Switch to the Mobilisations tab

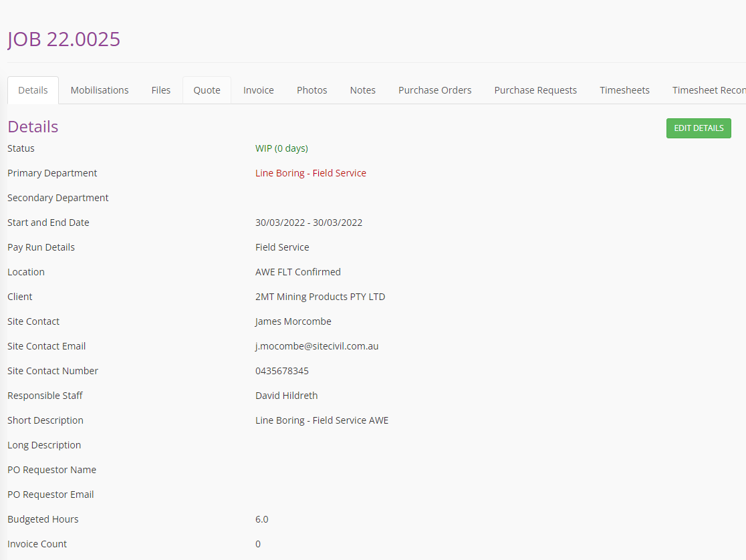(100, 90)
